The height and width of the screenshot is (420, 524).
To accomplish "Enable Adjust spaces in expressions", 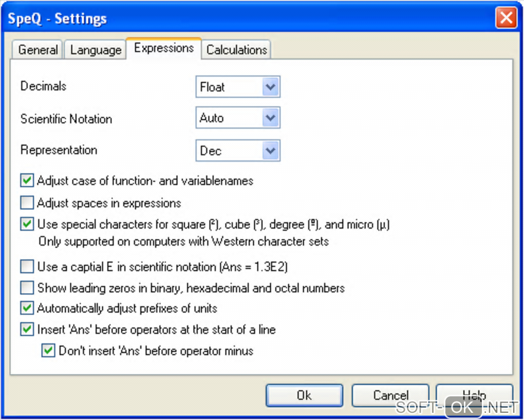I will 27,203.
